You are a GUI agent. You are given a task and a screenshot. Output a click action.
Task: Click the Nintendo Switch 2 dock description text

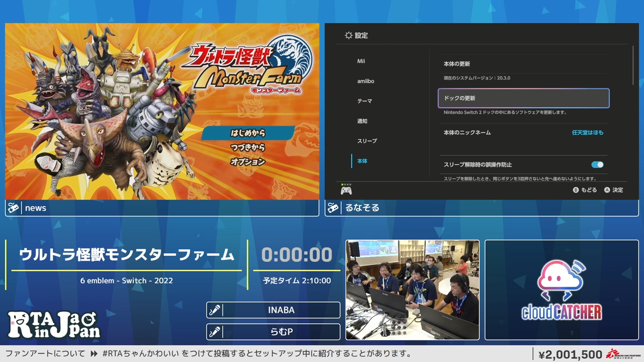[x=505, y=113]
